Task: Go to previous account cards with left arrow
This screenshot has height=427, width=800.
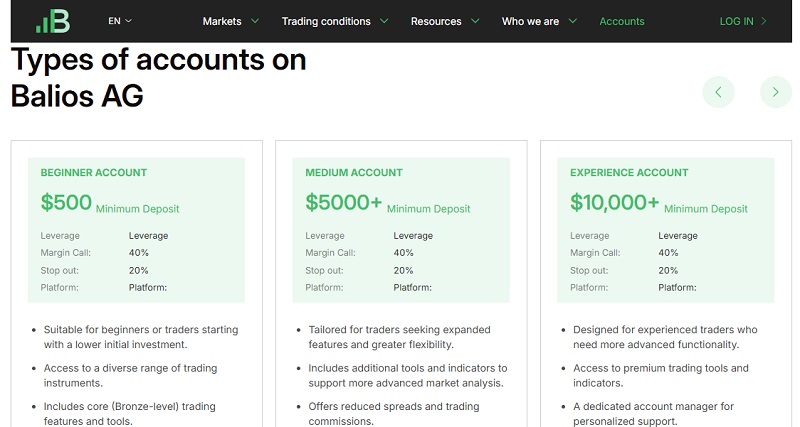Action: click(718, 92)
